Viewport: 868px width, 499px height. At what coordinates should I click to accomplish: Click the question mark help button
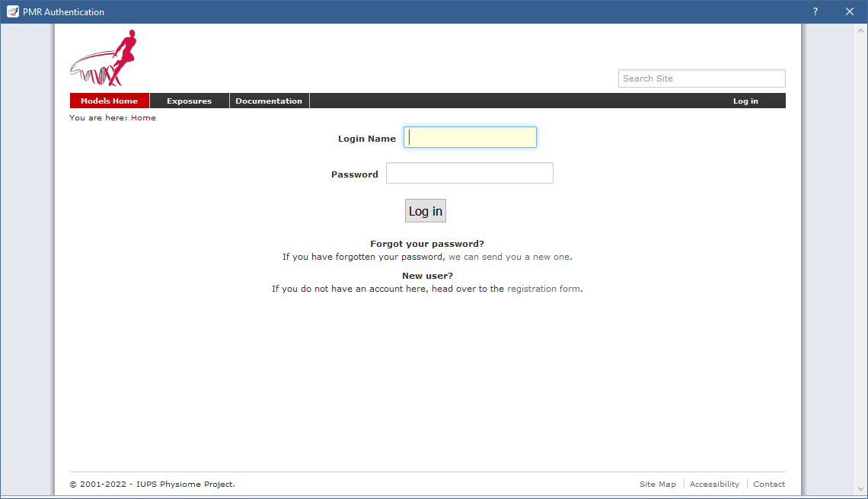tap(815, 11)
